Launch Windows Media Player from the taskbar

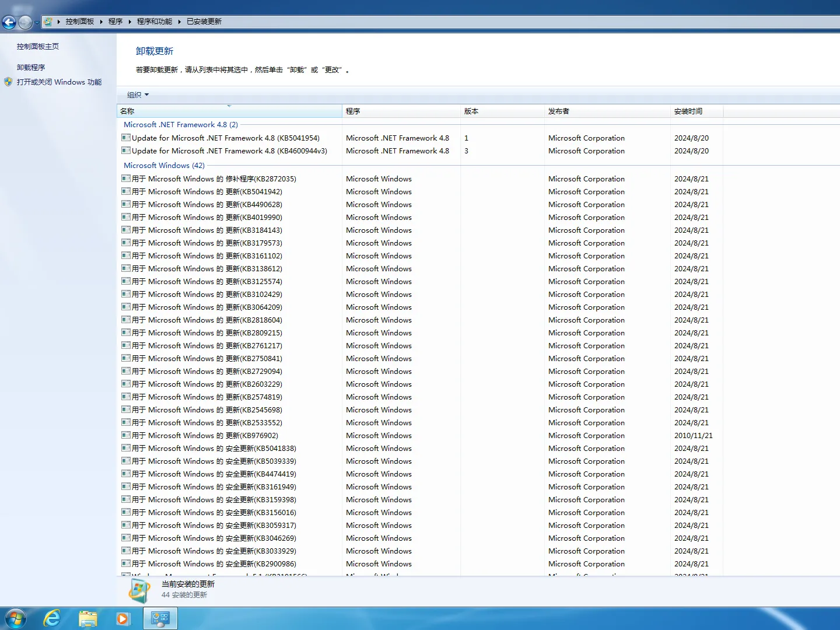[123, 618]
